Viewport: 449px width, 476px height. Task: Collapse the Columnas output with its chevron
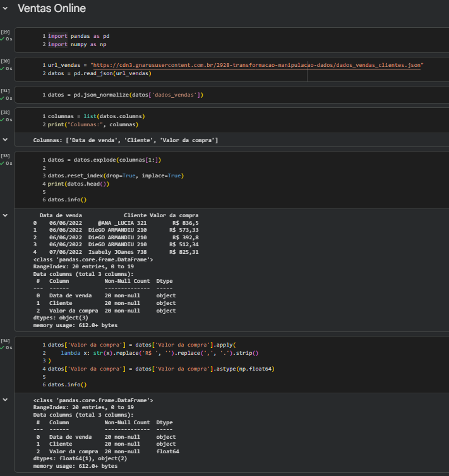coord(6,140)
